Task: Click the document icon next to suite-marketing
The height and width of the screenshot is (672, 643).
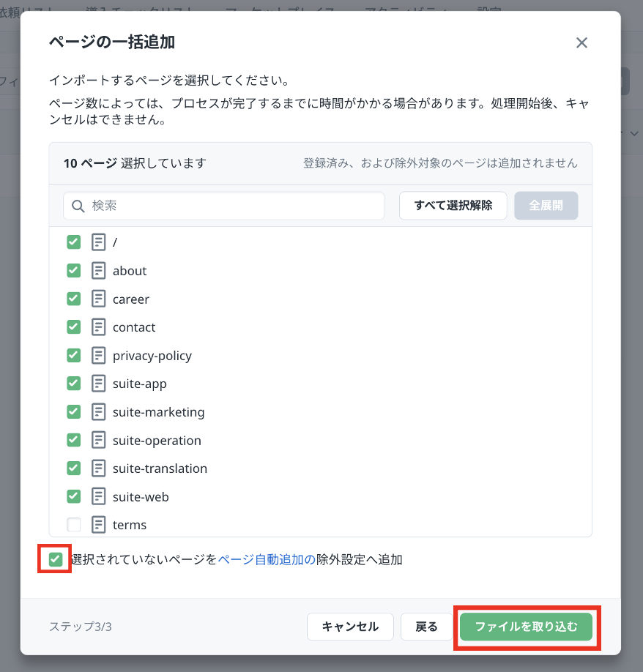Action: pos(98,412)
